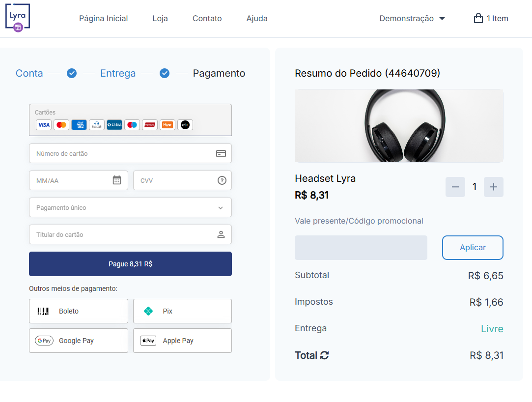Click the credit card icon in number field

tap(221, 153)
